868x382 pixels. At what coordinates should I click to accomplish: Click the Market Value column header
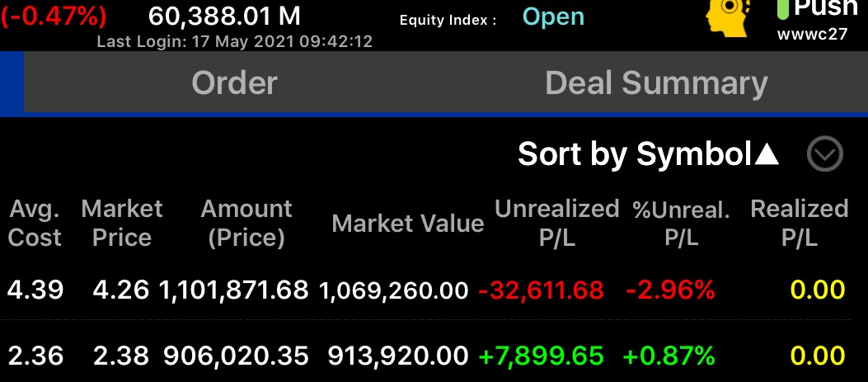408,224
